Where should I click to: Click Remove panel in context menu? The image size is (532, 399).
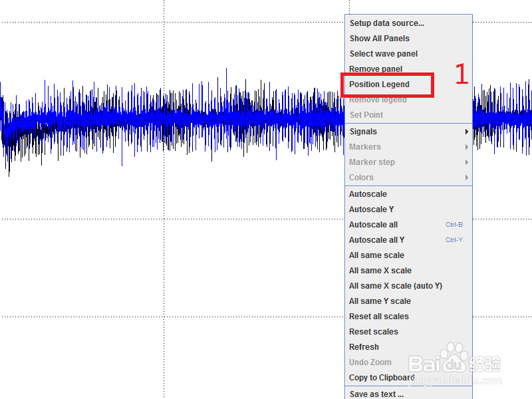pos(408,69)
